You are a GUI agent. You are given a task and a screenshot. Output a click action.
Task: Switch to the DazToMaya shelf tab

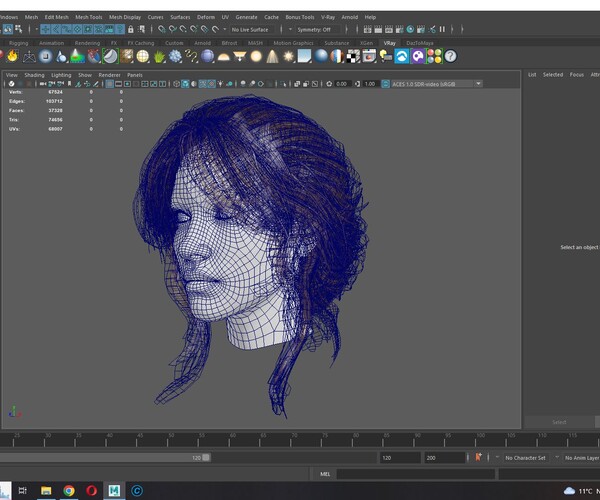pos(420,43)
